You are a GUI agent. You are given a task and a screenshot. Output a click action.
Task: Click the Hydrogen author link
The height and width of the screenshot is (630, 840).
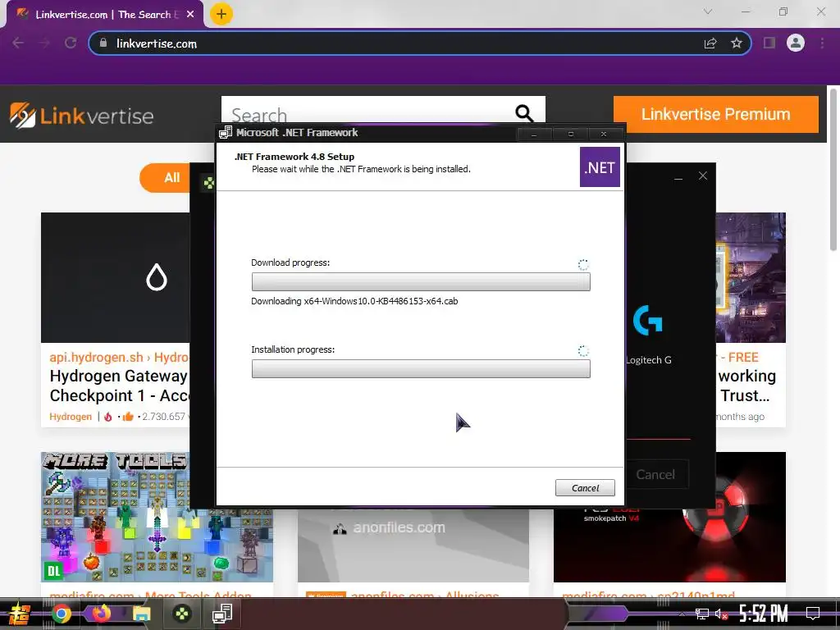pyautogui.click(x=71, y=416)
